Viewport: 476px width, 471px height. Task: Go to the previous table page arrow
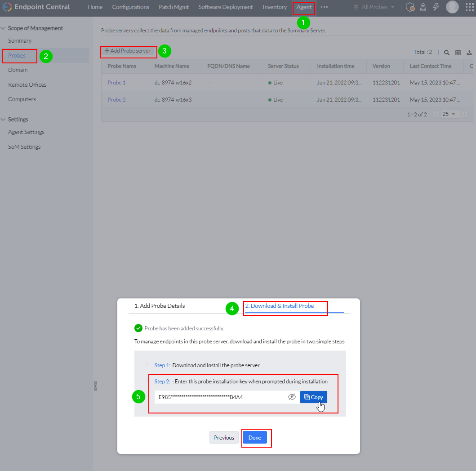coord(435,115)
